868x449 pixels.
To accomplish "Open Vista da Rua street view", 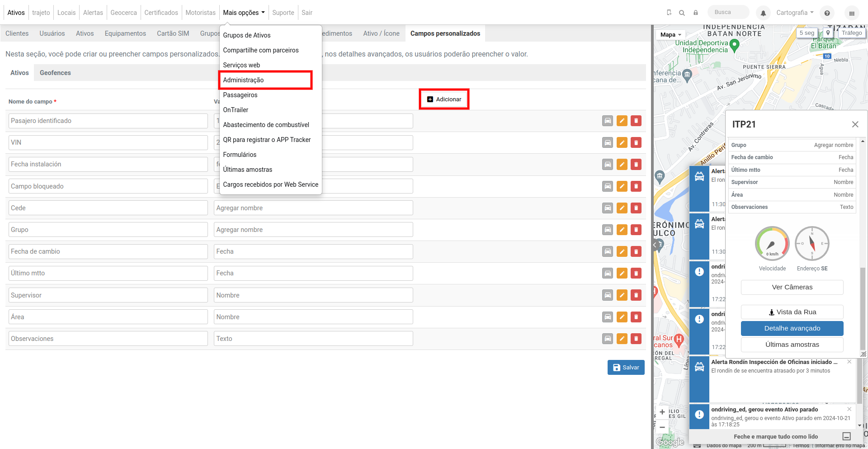I will coord(792,312).
